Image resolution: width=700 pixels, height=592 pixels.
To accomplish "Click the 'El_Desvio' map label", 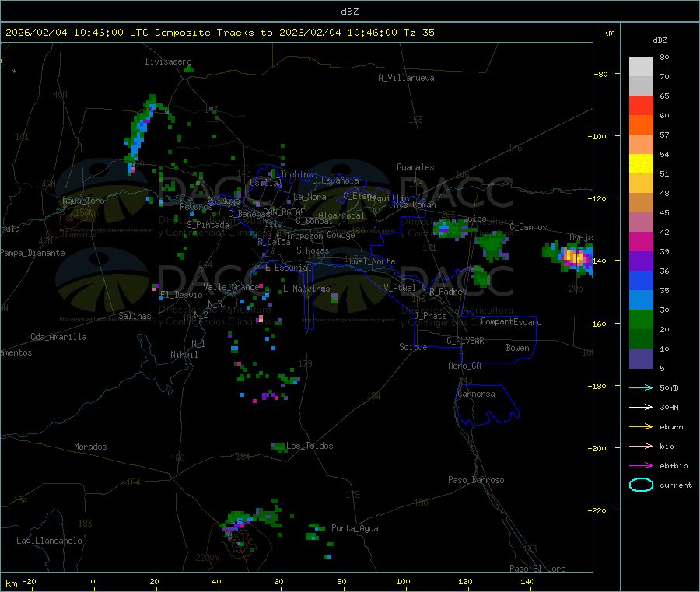I will tap(182, 295).
